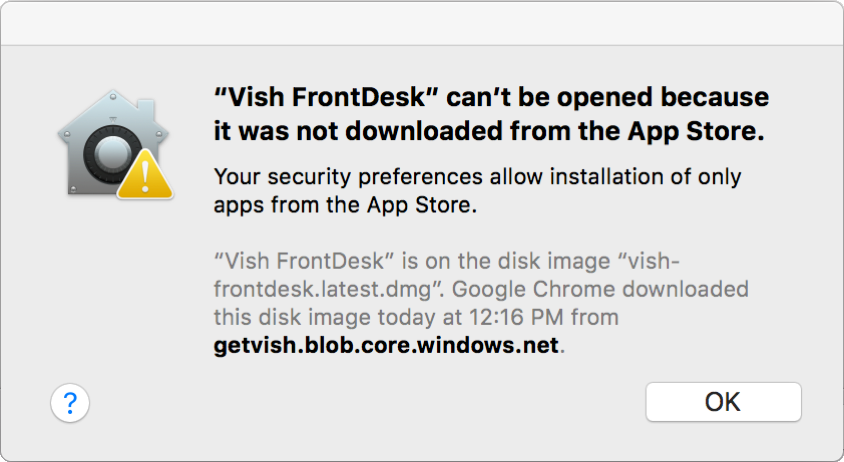Click the exclamation mark inside the warning badge
844x462 pixels.
[x=146, y=182]
